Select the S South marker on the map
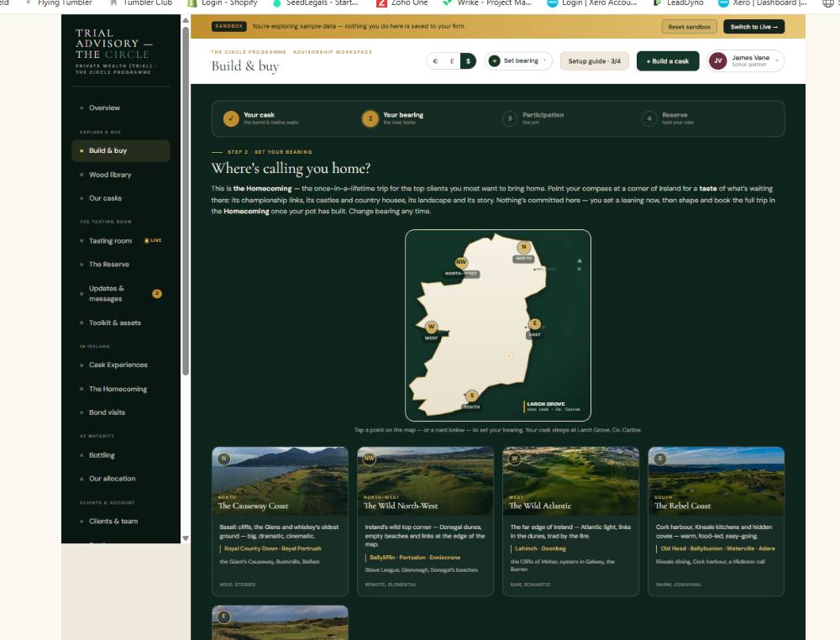Screen dimensions: 840x640 472,396
